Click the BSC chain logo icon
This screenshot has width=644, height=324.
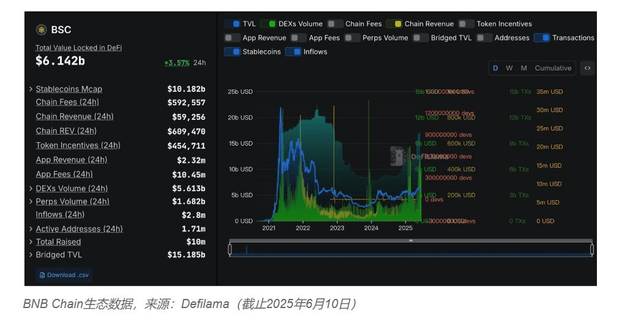(x=42, y=29)
